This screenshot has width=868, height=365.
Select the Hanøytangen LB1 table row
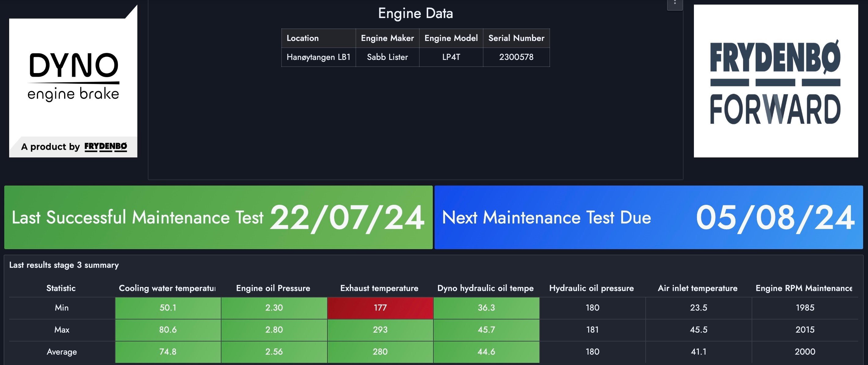tap(318, 57)
